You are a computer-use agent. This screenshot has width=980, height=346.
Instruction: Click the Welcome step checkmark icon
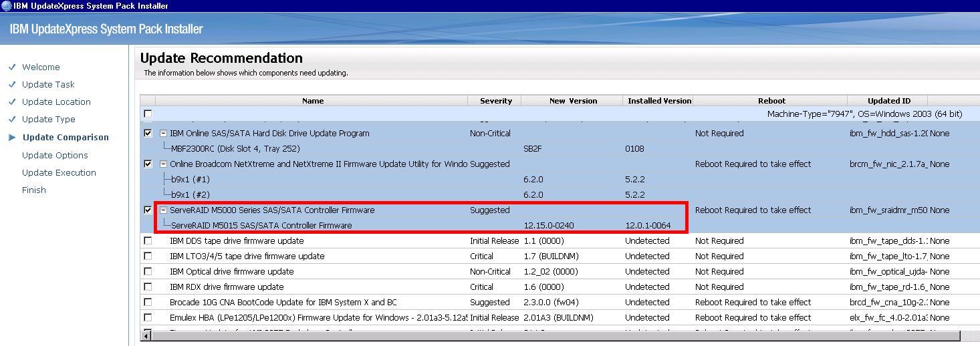click(x=12, y=67)
